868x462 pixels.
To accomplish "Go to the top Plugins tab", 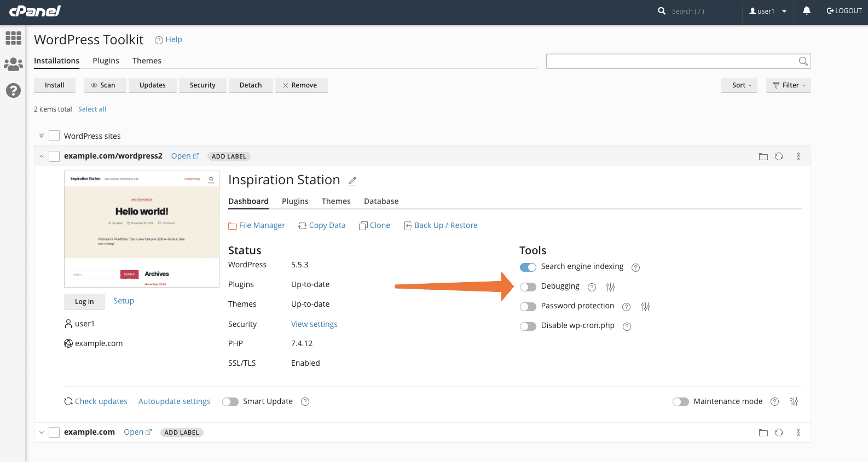I will pyautogui.click(x=106, y=61).
